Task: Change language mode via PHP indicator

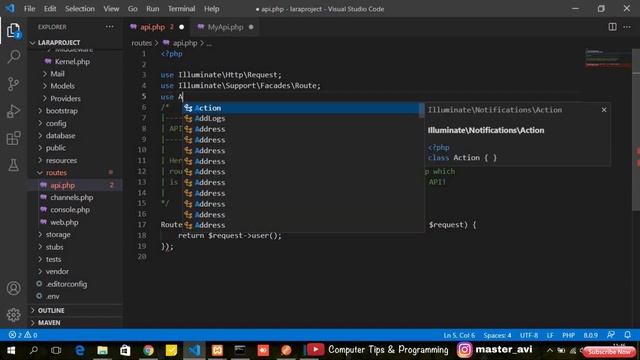Action: coord(568,335)
